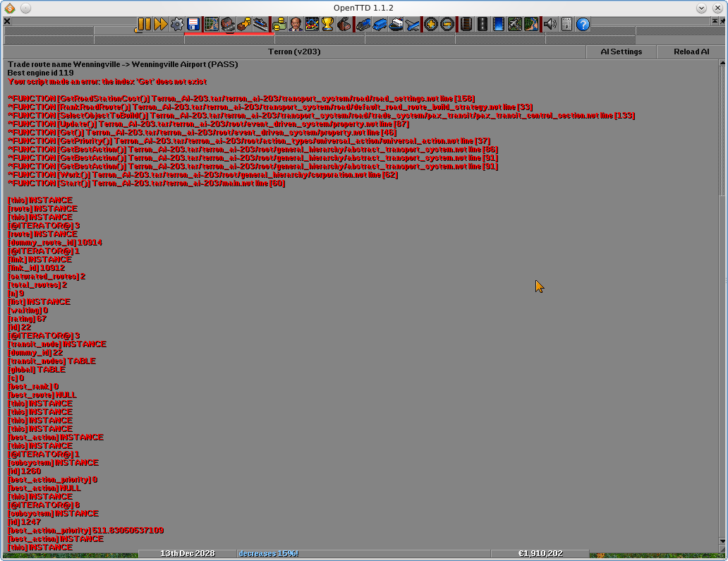Open sound and music window
728x561 pixels.
pyautogui.click(x=550, y=24)
